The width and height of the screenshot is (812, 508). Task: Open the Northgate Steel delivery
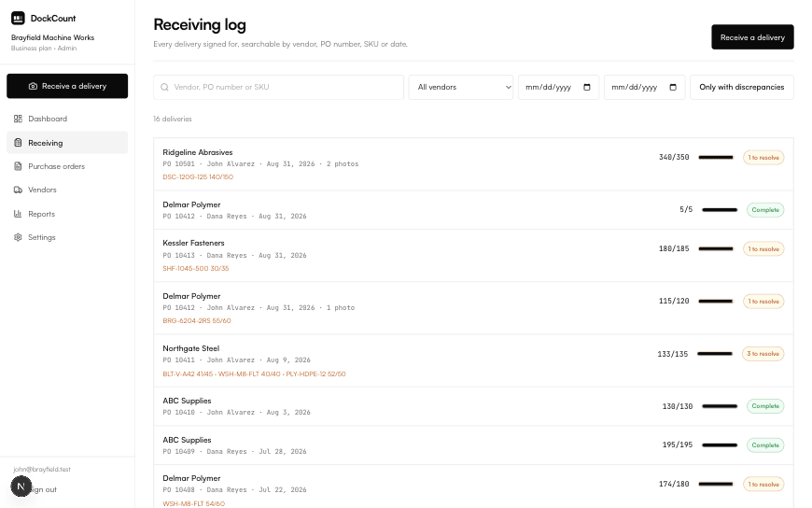[x=473, y=360]
